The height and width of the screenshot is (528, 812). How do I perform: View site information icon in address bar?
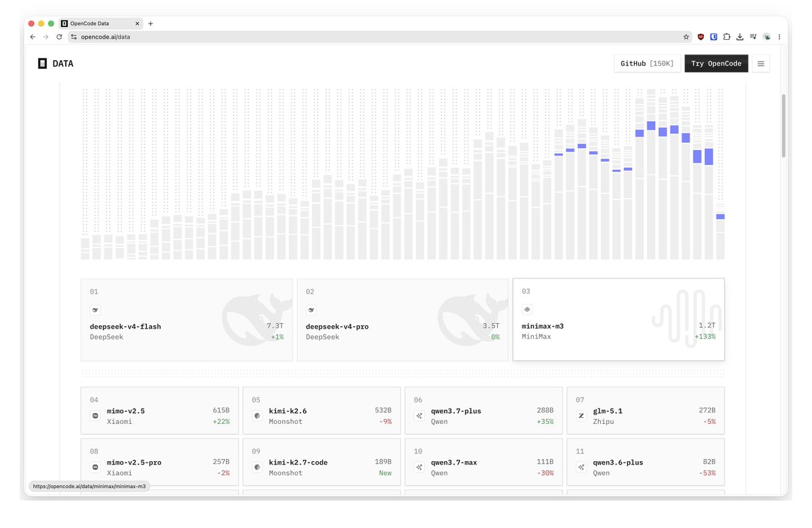point(74,37)
